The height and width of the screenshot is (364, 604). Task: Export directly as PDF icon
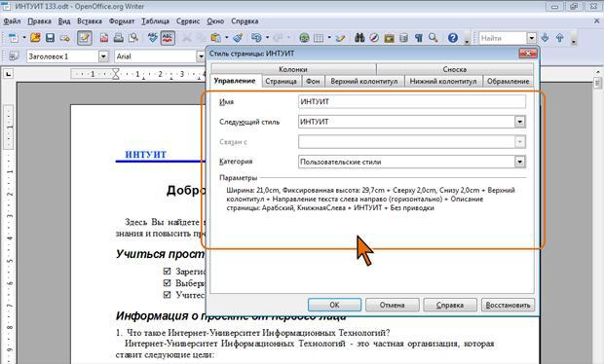pos(104,38)
